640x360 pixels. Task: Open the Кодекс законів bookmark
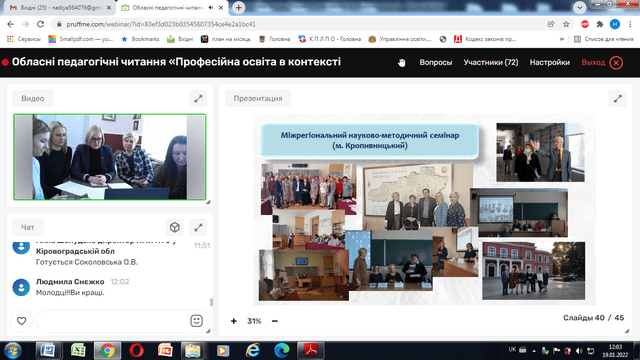485,39
